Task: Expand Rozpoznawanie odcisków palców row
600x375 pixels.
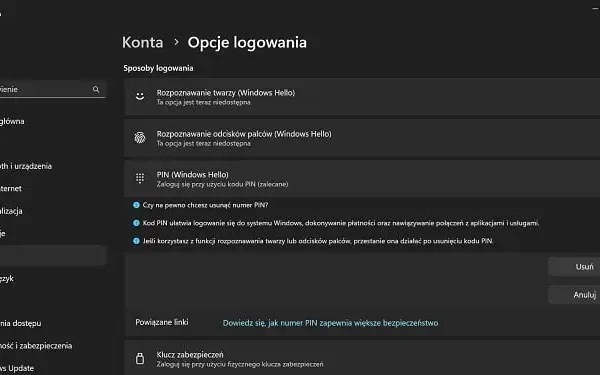Action: click(362, 138)
